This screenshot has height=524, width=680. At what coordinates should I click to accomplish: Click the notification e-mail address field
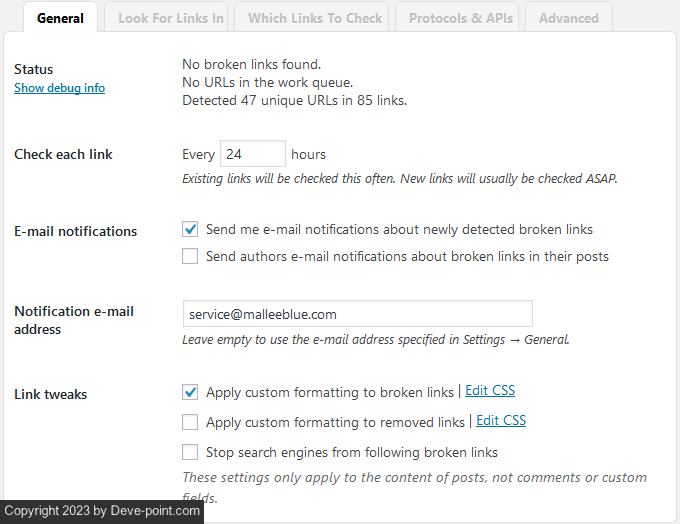pos(357,314)
